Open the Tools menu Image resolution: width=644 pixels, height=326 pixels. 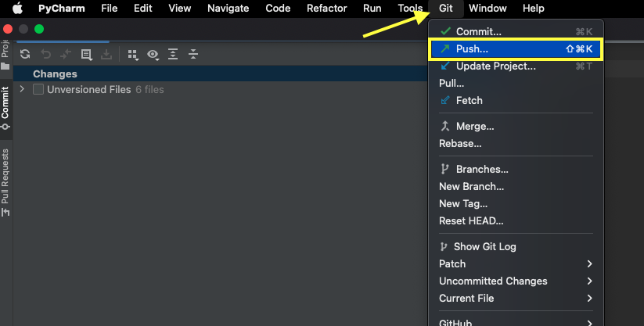click(410, 9)
